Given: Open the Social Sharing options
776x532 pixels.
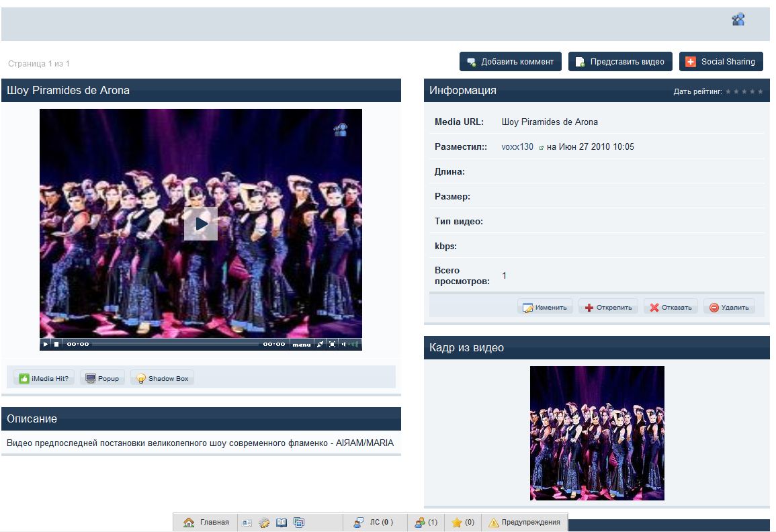Looking at the screenshot, I should pyautogui.click(x=721, y=62).
